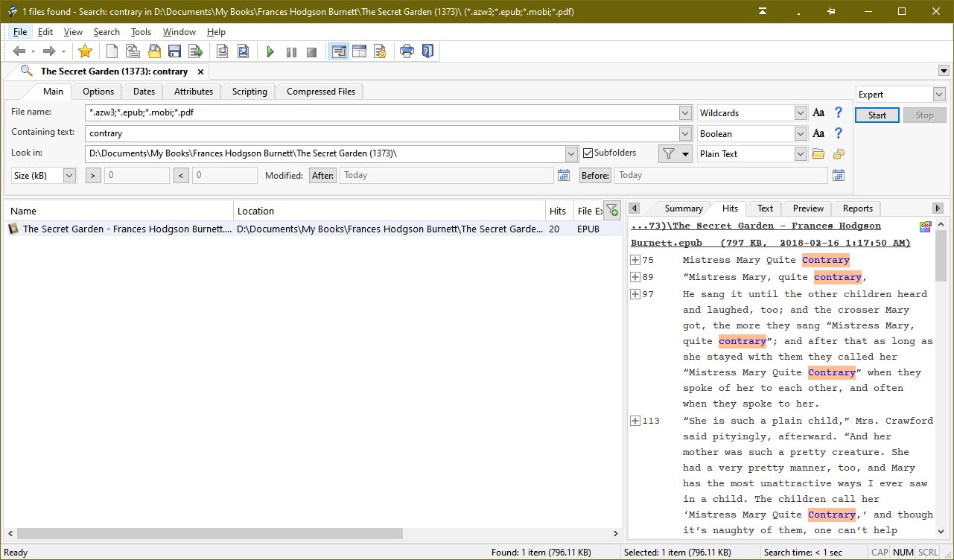Click the multiple folders icon beside Look in
This screenshot has width=954, height=560.
click(x=839, y=154)
